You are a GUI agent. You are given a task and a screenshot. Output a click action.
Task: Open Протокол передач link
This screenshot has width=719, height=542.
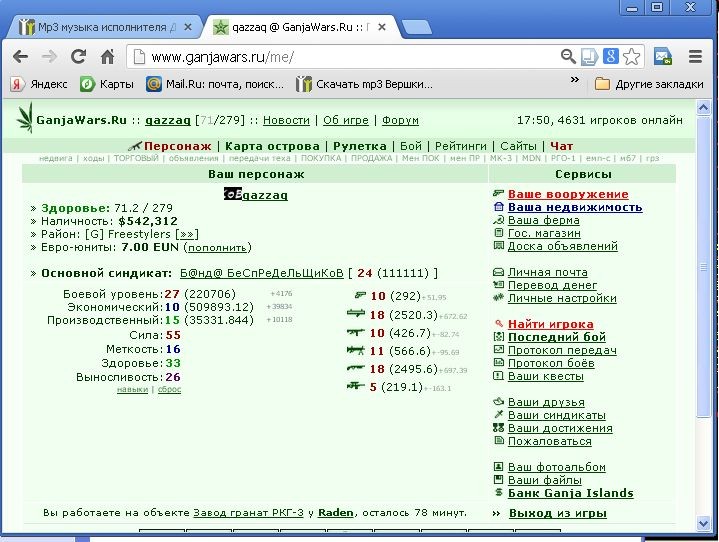click(x=562, y=350)
